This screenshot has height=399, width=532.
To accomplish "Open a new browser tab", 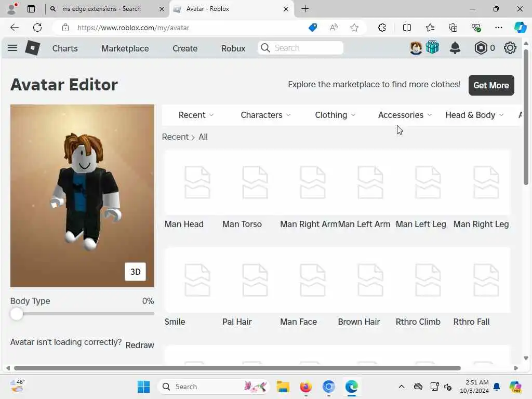I will click(305, 9).
